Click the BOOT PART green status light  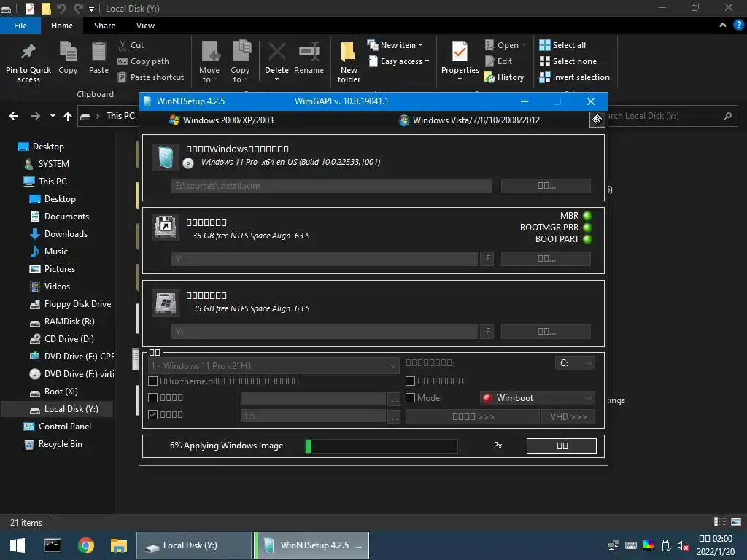[587, 239]
